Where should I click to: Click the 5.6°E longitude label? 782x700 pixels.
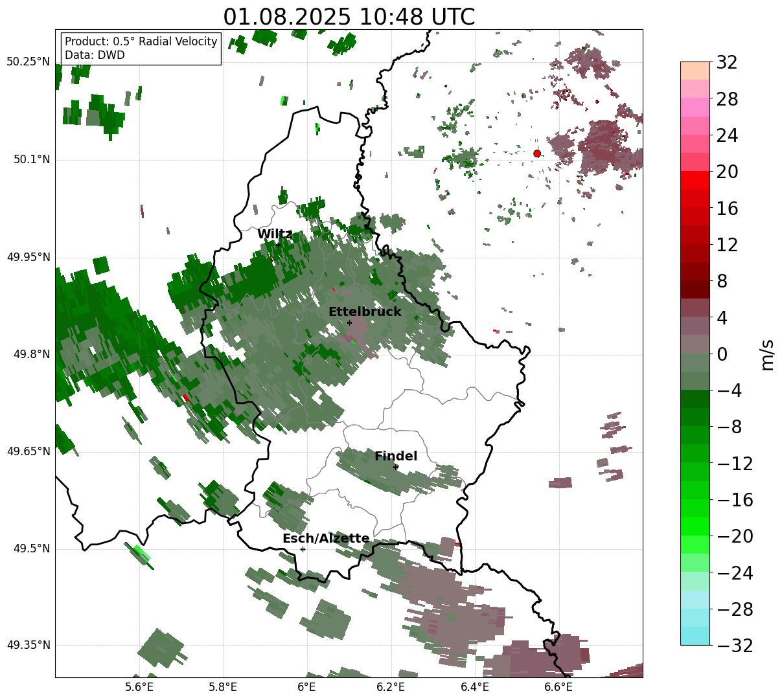click(x=139, y=687)
